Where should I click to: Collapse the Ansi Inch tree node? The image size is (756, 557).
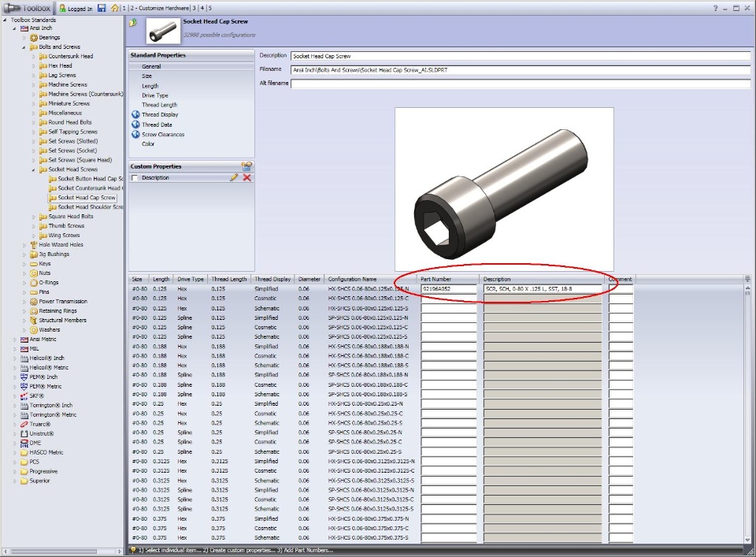click(14, 28)
